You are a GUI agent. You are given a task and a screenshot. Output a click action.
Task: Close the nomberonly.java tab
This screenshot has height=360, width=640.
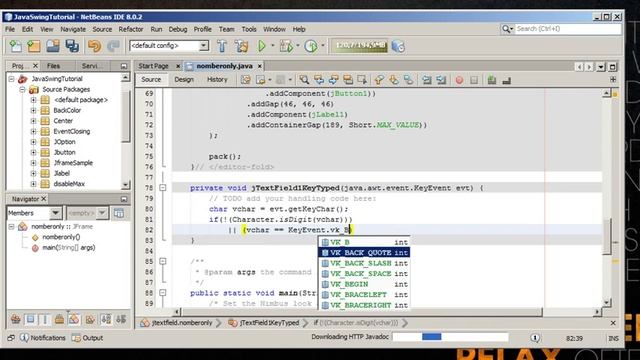point(260,66)
